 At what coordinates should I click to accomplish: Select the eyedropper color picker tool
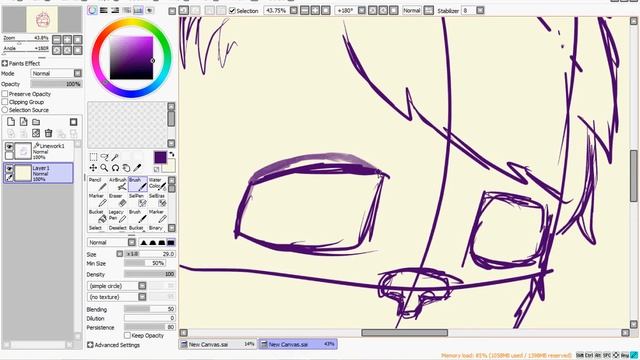coord(138,168)
